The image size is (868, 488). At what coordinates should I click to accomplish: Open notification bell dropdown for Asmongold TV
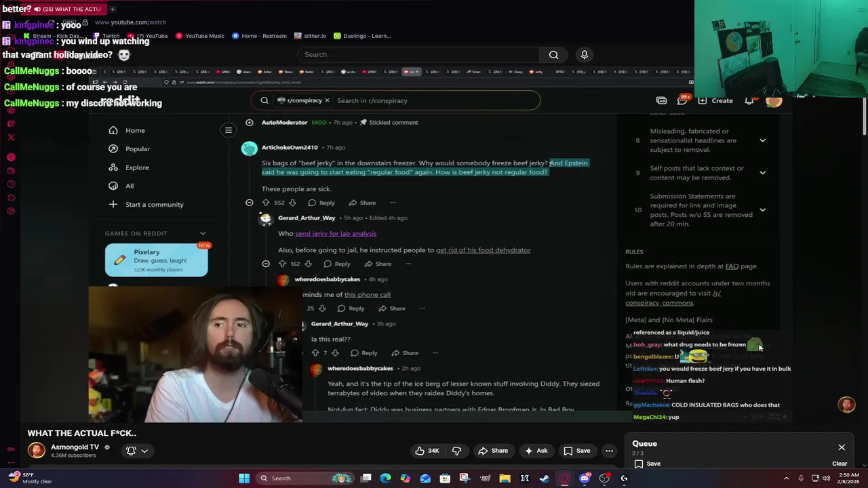point(136,451)
